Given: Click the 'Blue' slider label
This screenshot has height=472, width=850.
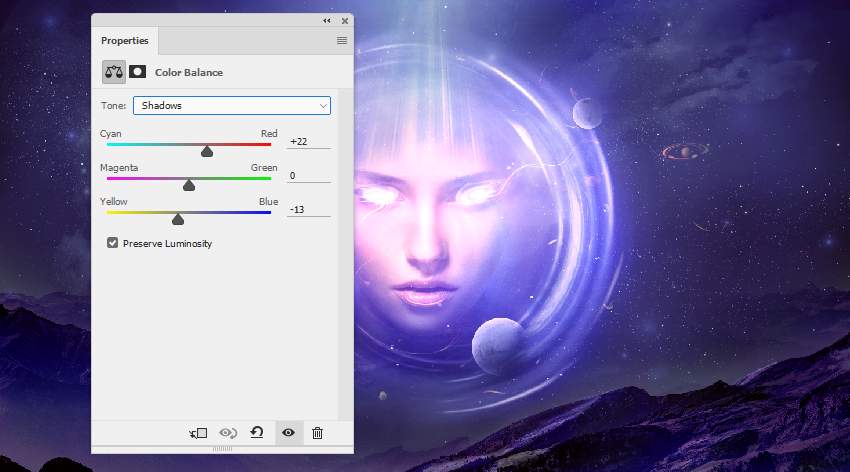Looking at the screenshot, I should 268,202.
